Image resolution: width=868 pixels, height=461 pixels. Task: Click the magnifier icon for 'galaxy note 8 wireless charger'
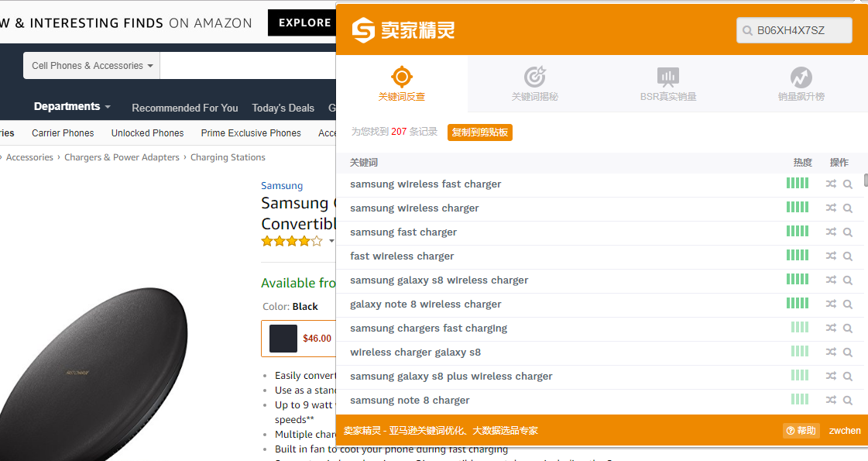pyautogui.click(x=848, y=304)
